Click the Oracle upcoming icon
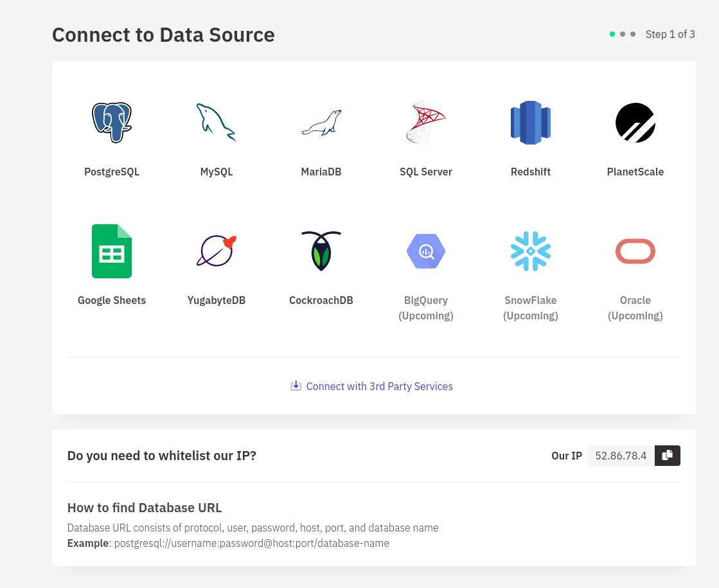719x588 pixels. point(635,251)
